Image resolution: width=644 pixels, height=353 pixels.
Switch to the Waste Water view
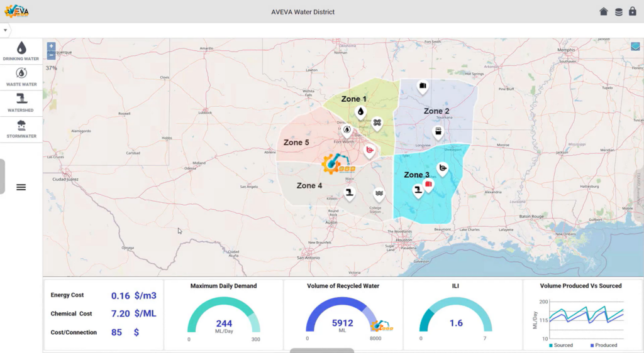(21, 77)
